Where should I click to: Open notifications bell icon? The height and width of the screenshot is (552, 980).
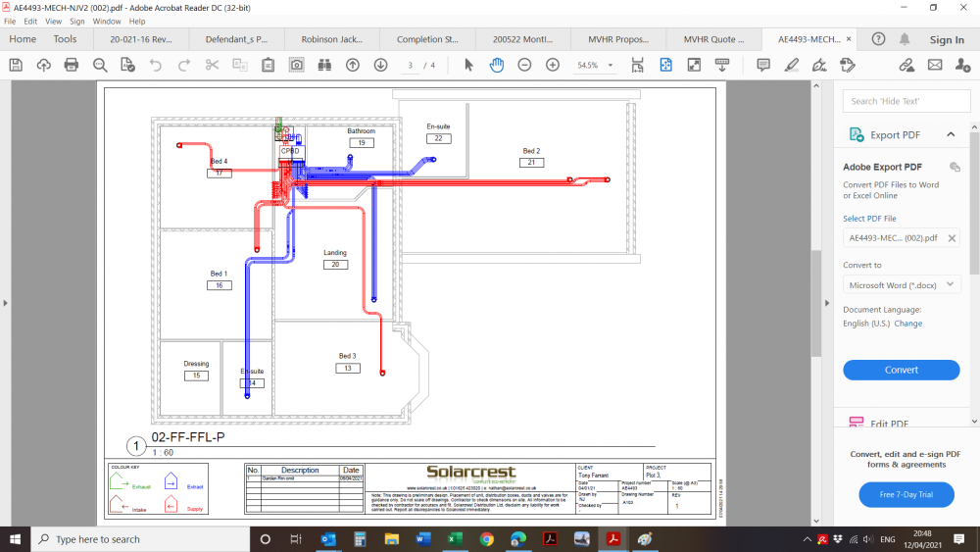pos(905,39)
